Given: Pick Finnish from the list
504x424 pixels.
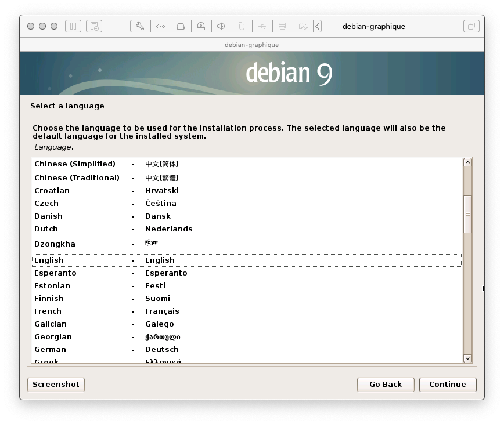Looking at the screenshot, I should [x=247, y=299].
